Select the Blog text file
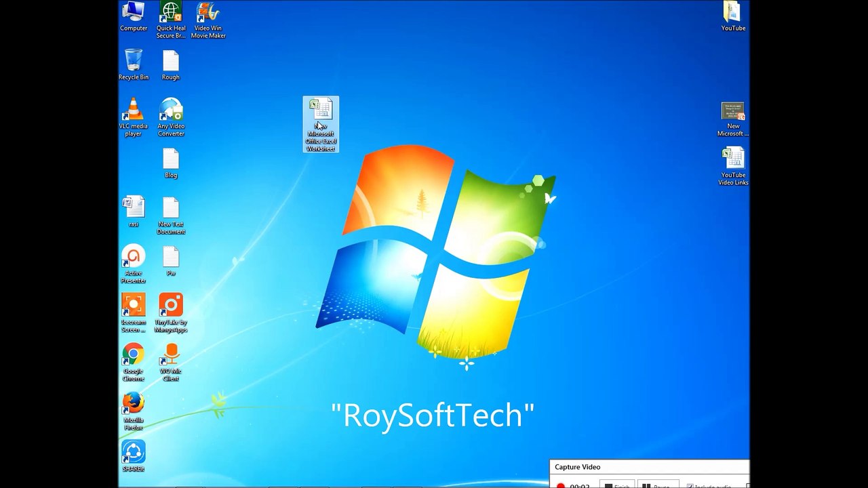 click(171, 163)
